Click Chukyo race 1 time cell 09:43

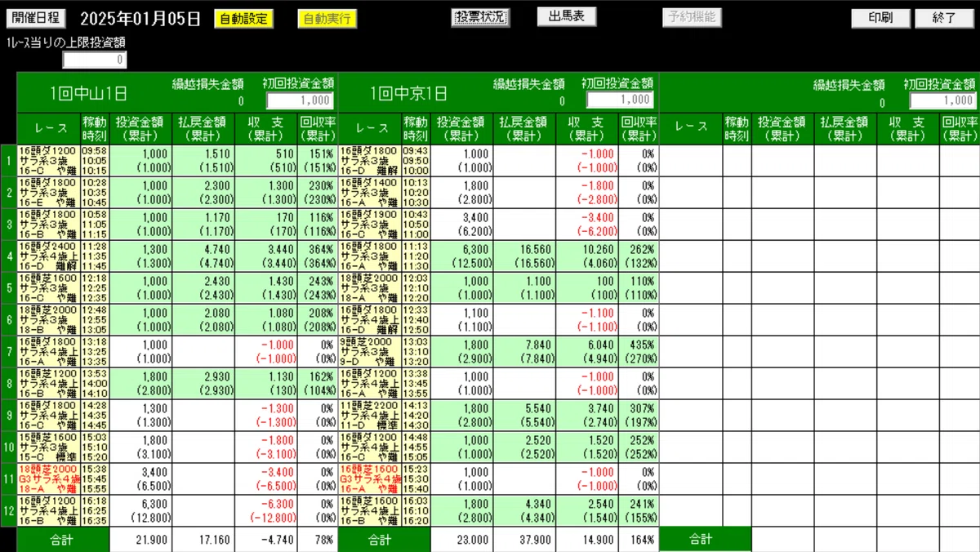click(x=416, y=151)
